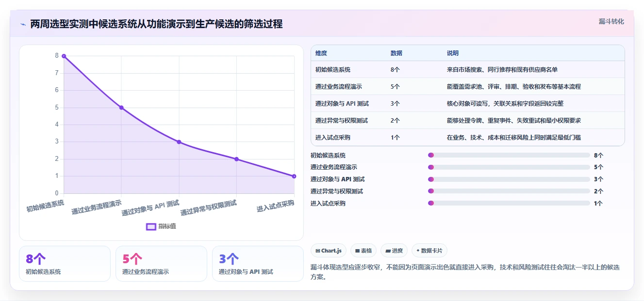The width and height of the screenshot is (644, 301).
Task: Click progress list label 进入试点采购
Action: (328, 204)
